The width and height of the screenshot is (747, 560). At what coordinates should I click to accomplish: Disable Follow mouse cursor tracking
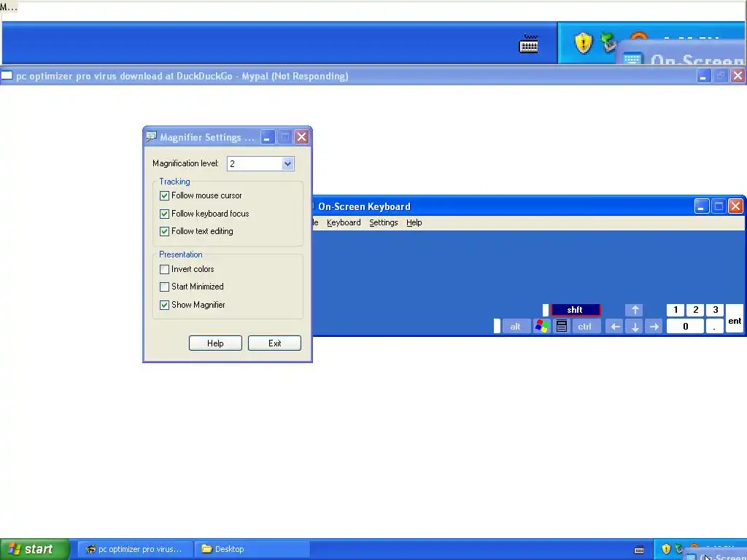coord(164,195)
